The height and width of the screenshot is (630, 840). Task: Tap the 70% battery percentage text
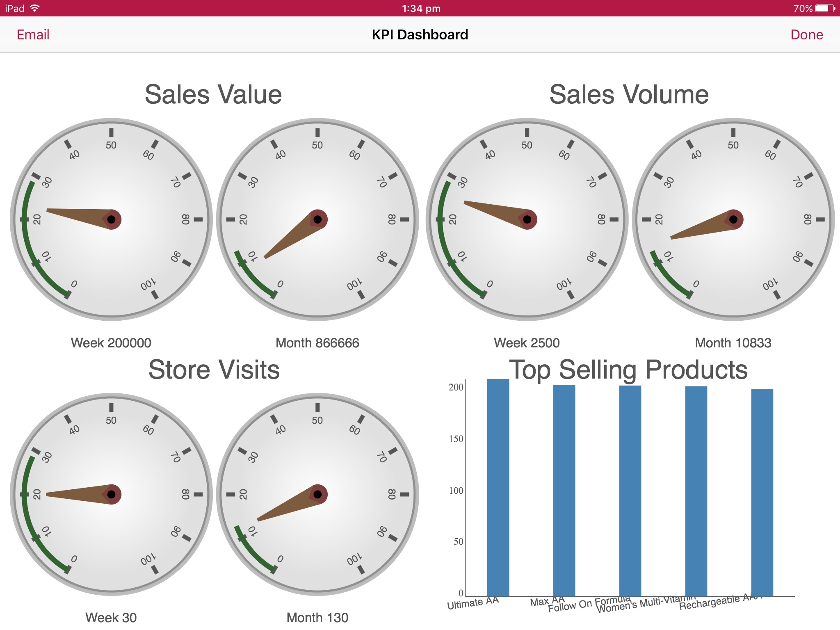(x=803, y=8)
